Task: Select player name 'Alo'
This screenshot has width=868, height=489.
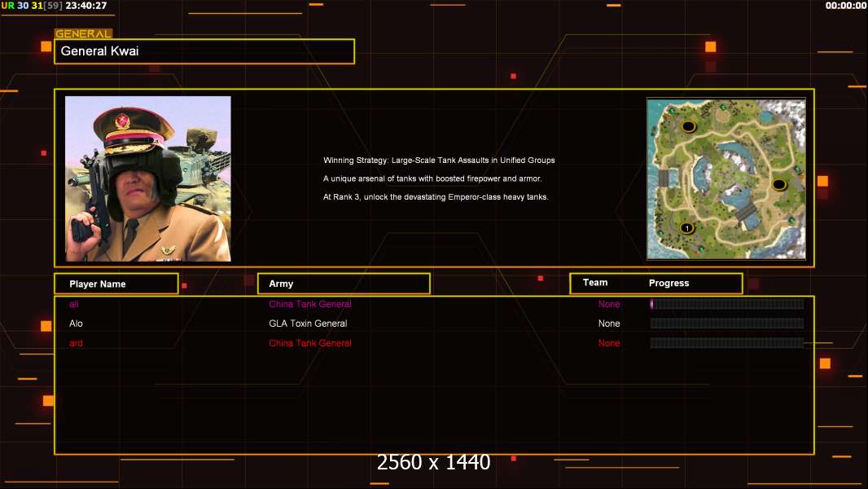Action: point(76,324)
